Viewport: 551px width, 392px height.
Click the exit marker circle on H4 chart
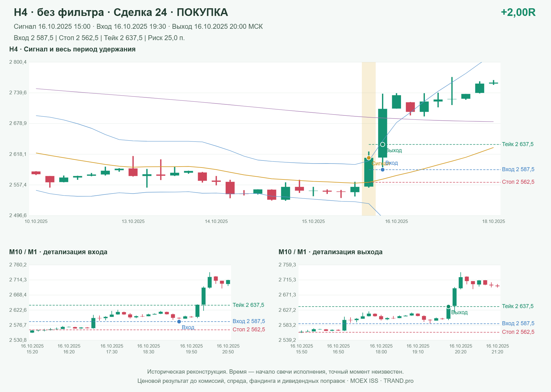click(x=383, y=145)
